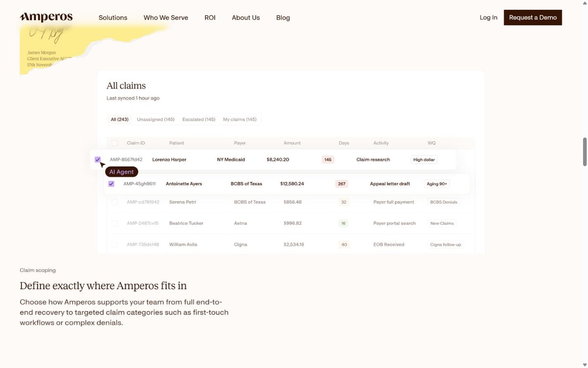Toggle the select-all checkbox in table header
The height and width of the screenshot is (368, 588).
coord(115,143)
